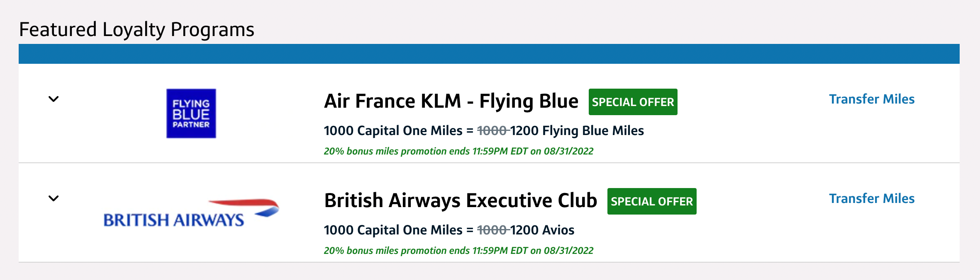Open Transfer Miles for Air France KLM

coord(872,99)
